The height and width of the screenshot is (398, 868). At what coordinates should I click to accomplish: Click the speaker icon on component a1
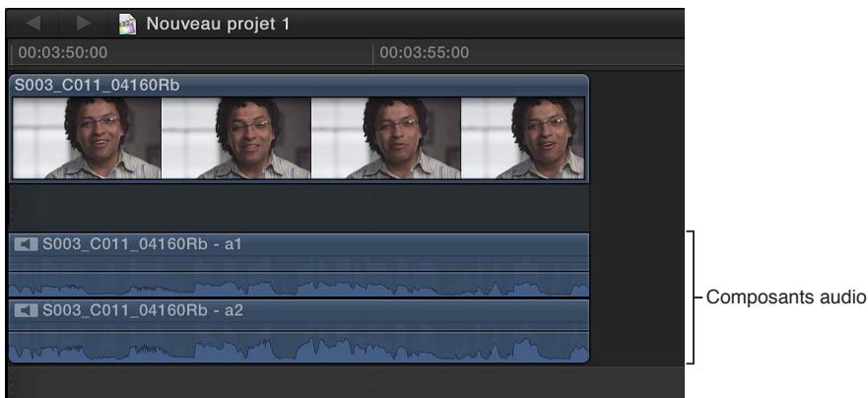(26, 244)
